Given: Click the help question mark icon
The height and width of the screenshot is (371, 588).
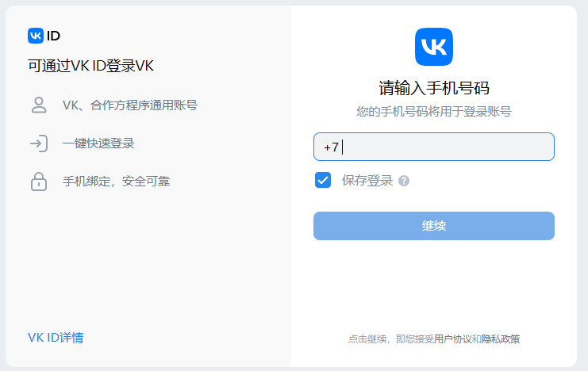Looking at the screenshot, I should (x=404, y=181).
